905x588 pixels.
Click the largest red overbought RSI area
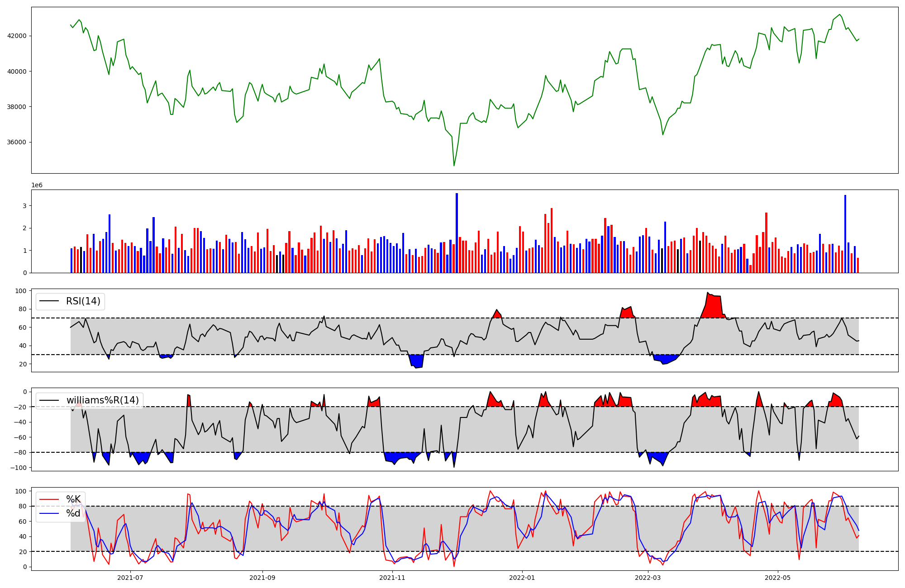pyautogui.click(x=713, y=307)
